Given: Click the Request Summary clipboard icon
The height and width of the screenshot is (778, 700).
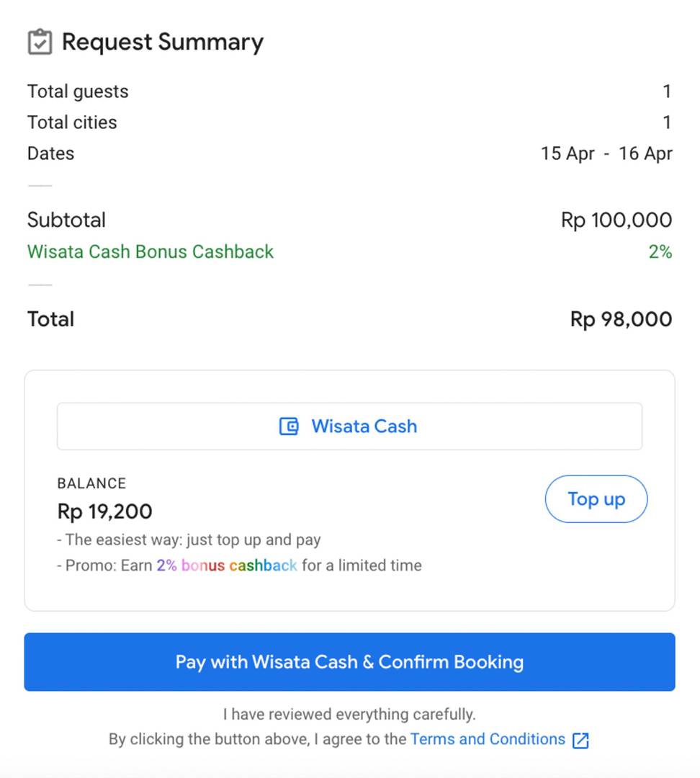Looking at the screenshot, I should [40, 42].
